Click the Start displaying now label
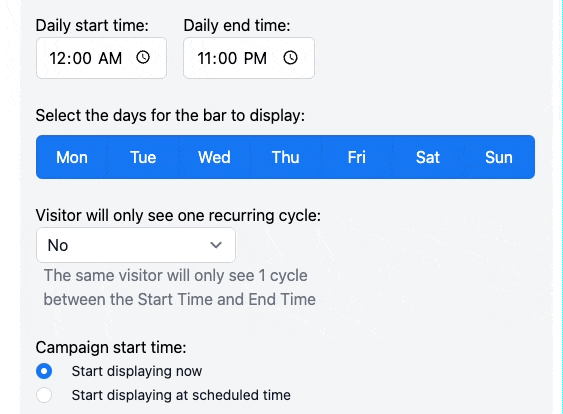The image size is (563, 414). point(136,371)
